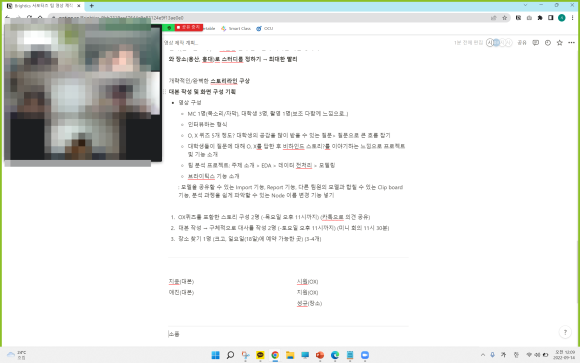Click the Notion Share (공유) button
580x363 pixels.
tap(522, 43)
